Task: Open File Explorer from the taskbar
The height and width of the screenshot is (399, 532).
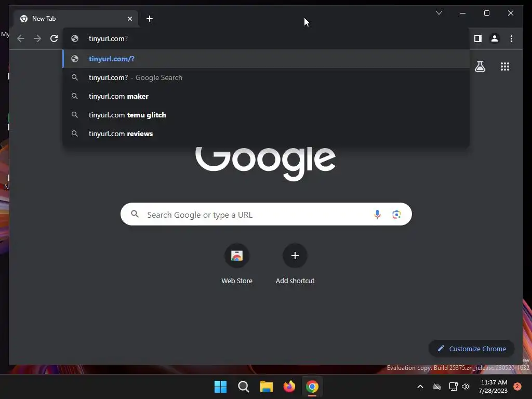Action: click(x=267, y=387)
